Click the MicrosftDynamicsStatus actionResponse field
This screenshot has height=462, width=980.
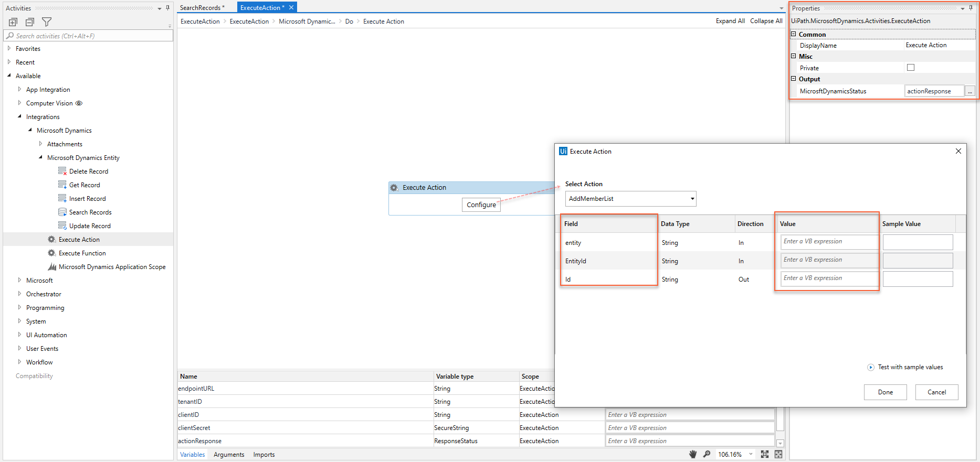934,91
